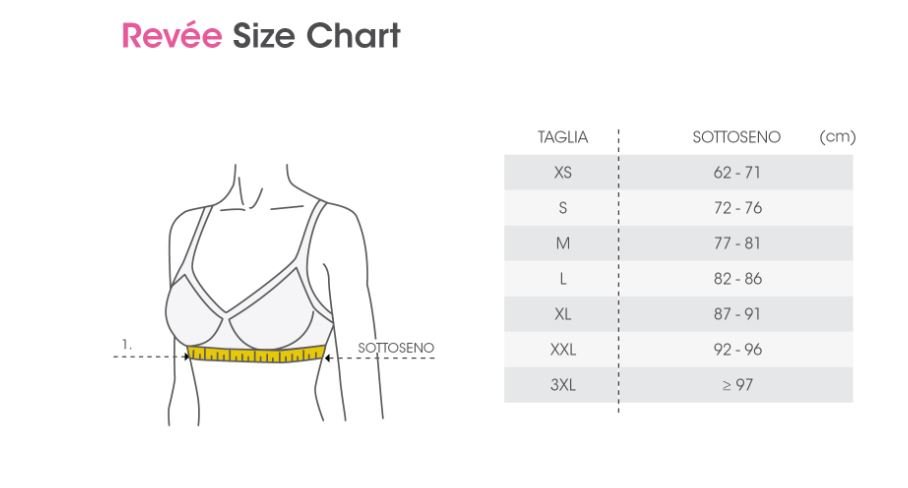The width and height of the screenshot is (908, 488).
Task: Click the 77 - 81 measurement cell
Action: (x=737, y=243)
